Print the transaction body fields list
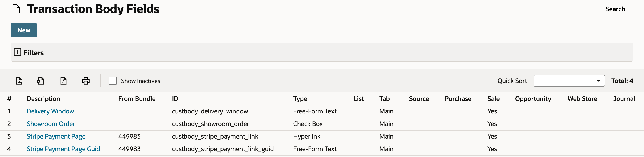644x157 pixels. tap(86, 81)
